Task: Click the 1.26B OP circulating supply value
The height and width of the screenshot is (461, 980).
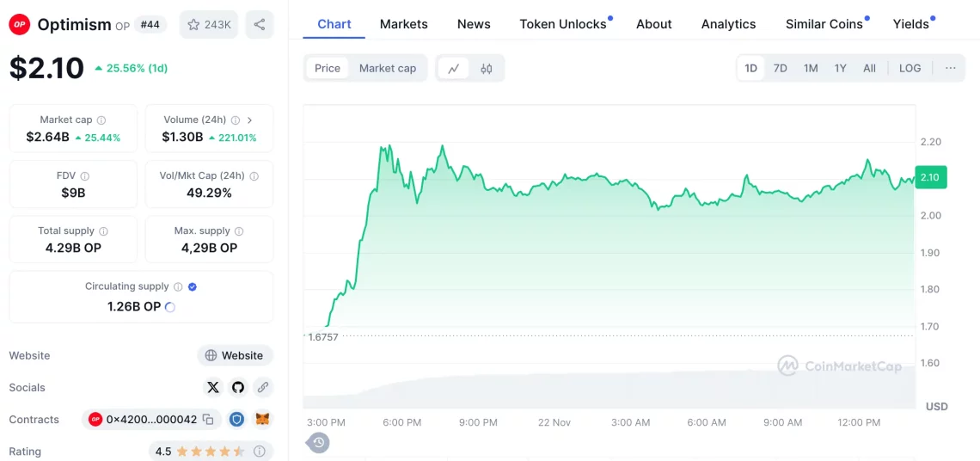Action: point(134,307)
